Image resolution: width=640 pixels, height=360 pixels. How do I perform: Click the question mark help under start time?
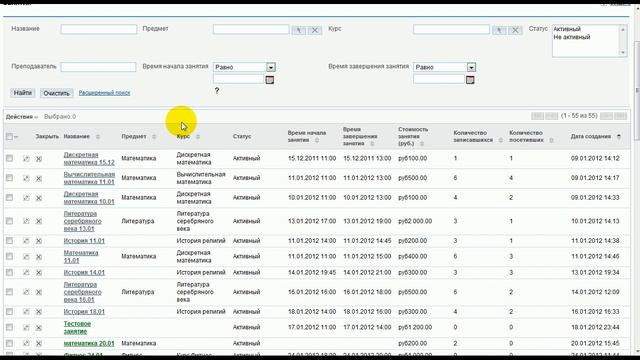(x=217, y=91)
